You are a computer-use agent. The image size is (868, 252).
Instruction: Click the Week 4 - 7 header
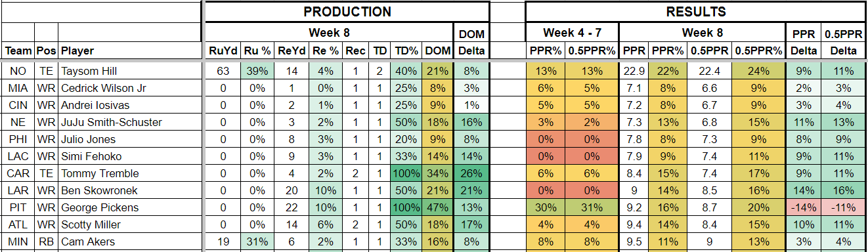(x=572, y=33)
